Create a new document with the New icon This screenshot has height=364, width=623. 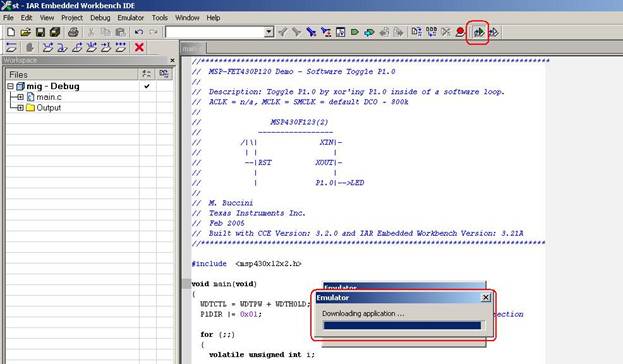[x=11, y=32]
